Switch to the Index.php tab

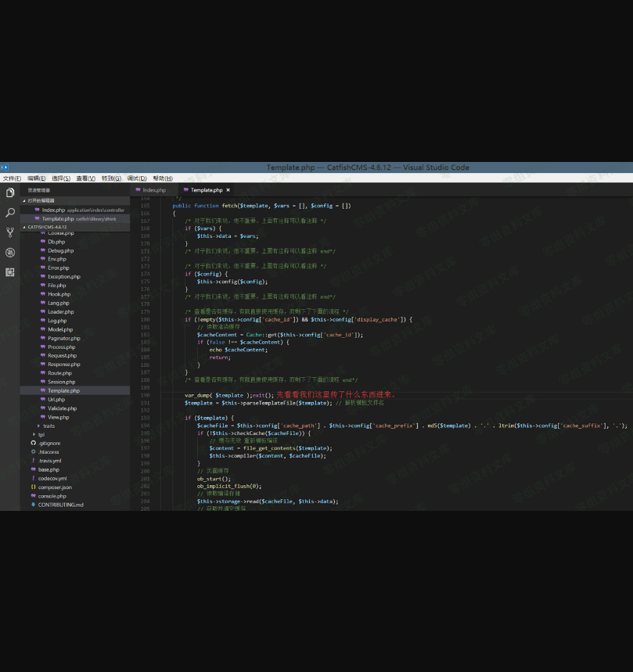coord(153,190)
